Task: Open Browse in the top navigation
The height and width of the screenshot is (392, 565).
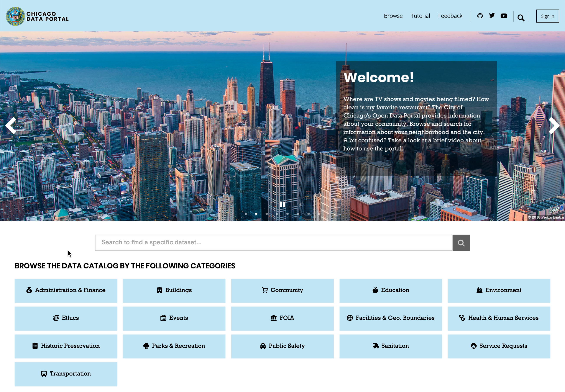Action: pyautogui.click(x=393, y=16)
